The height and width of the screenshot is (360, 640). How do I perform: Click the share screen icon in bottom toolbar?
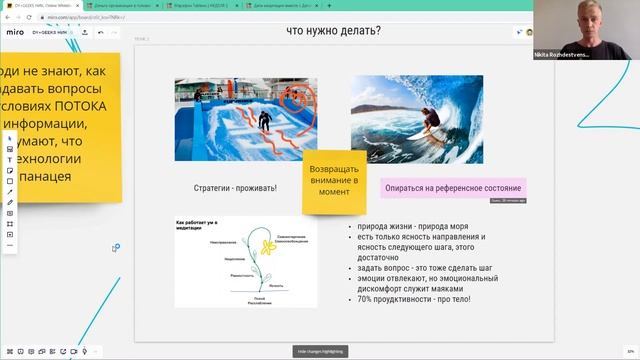coord(63,351)
